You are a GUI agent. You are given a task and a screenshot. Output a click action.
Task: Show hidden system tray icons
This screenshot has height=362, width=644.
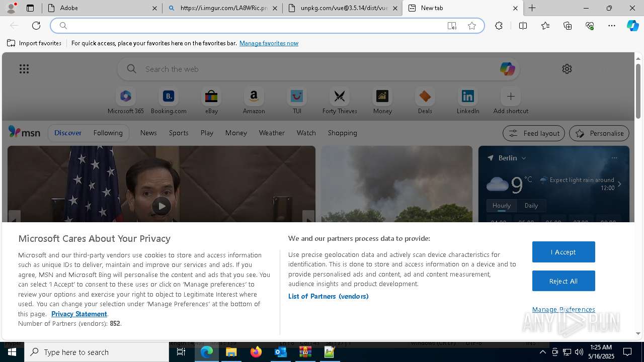[x=543, y=352]
